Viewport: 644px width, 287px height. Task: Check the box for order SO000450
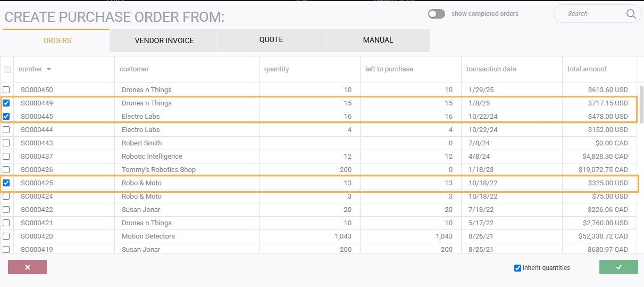point(6,89)
